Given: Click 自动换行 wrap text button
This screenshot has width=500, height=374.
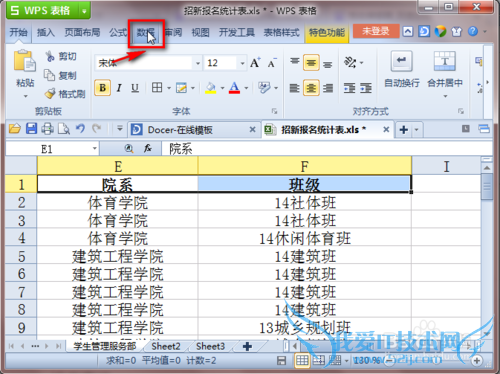Looking at the screenshot, I should coord(402,69).
